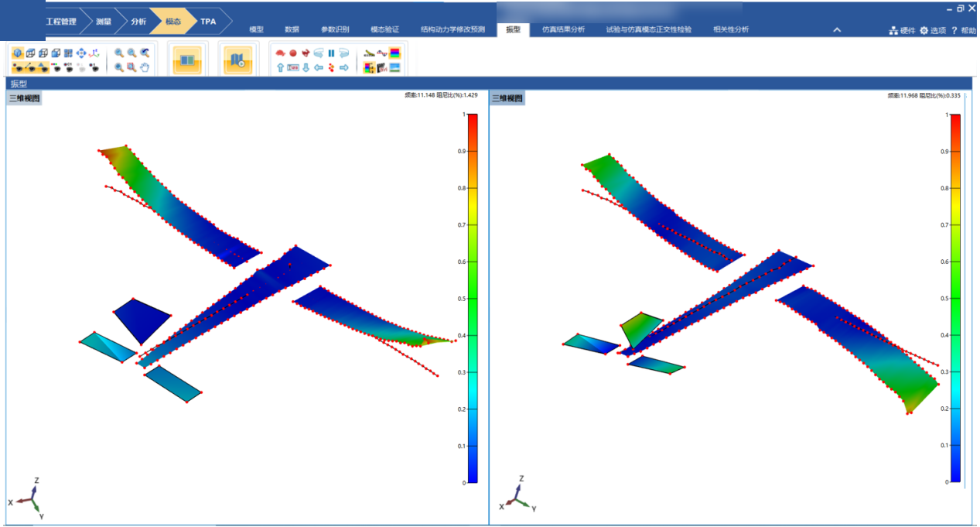980x527 pixels.
Task: Click the XYZ axis triad in right view
Action: 517,494
